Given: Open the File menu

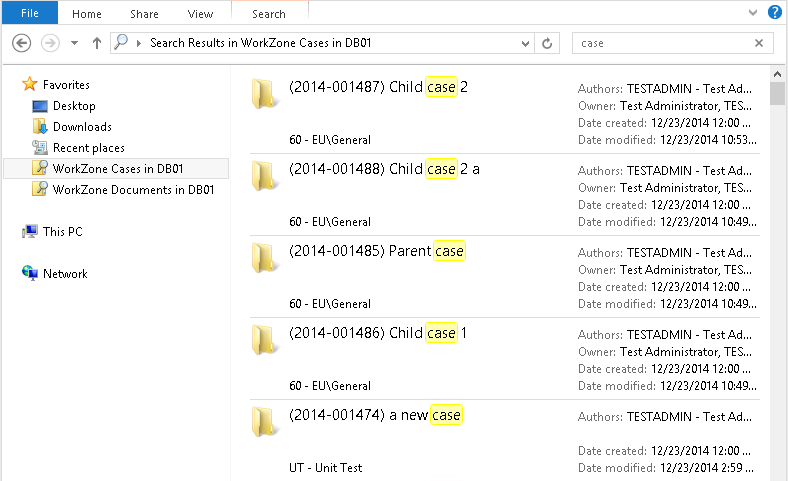Looking at the screenshot, I should 29,14.
